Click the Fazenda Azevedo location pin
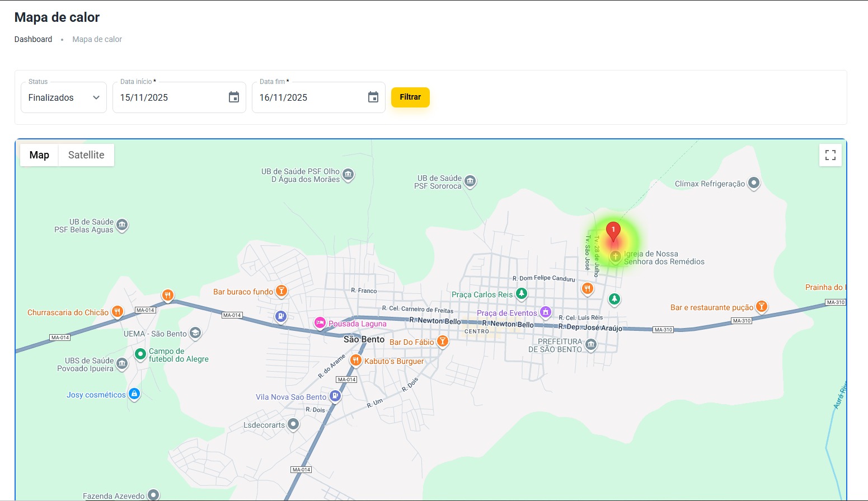The width and height of the screenshot is (868, 501). pos(153,495)
